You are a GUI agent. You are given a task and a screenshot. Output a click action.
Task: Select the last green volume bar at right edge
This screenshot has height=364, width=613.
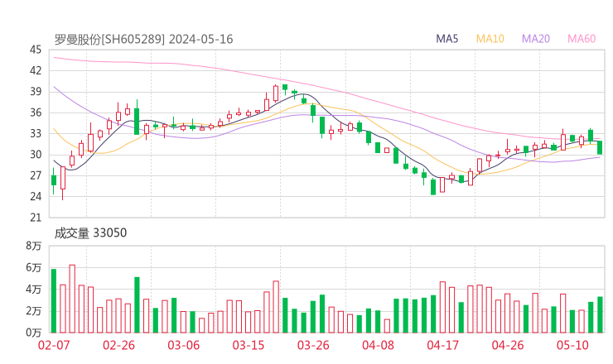pos(600,315)
